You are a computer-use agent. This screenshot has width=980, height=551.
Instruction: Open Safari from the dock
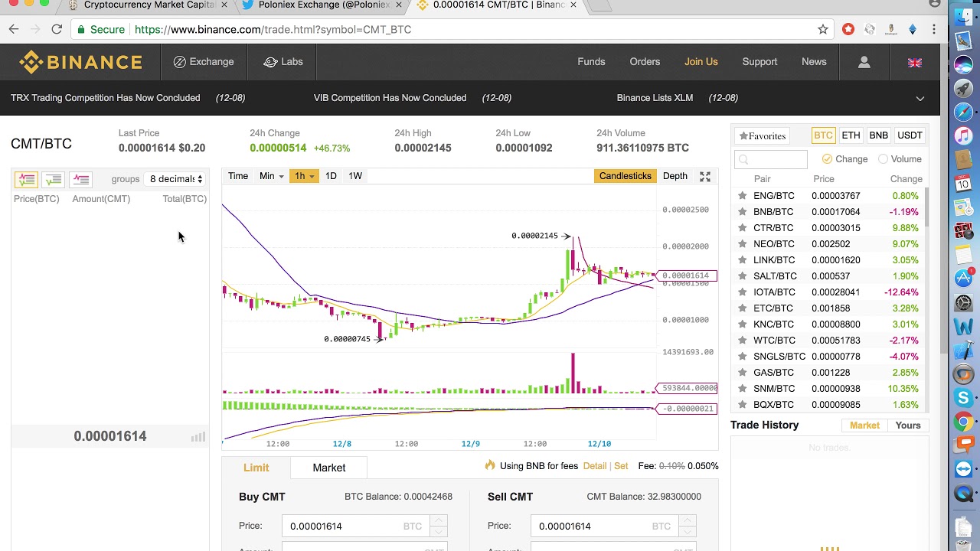coord(964,112)
